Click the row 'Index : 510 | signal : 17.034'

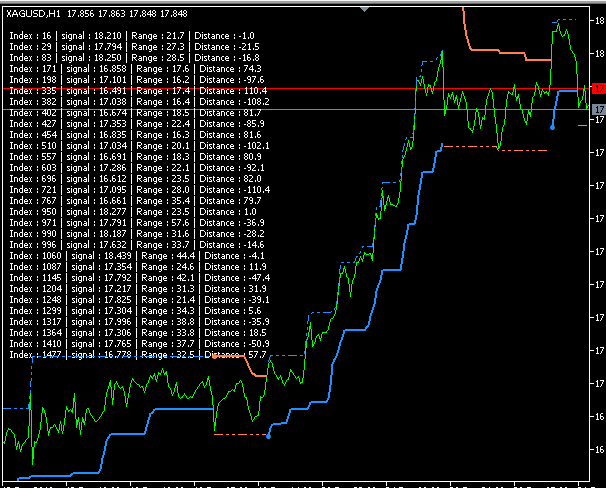click(x=139, y=146)
